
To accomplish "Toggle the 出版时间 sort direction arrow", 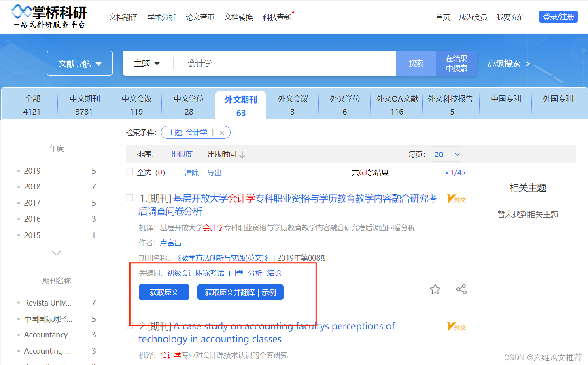I will (x=243, y=154).
